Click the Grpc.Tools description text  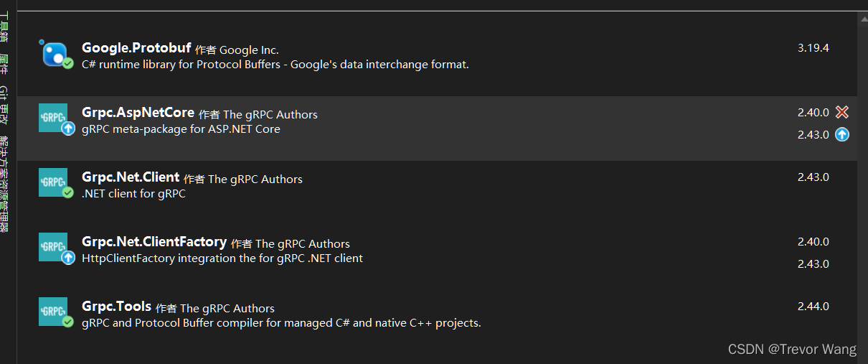[x=281, y=323]
